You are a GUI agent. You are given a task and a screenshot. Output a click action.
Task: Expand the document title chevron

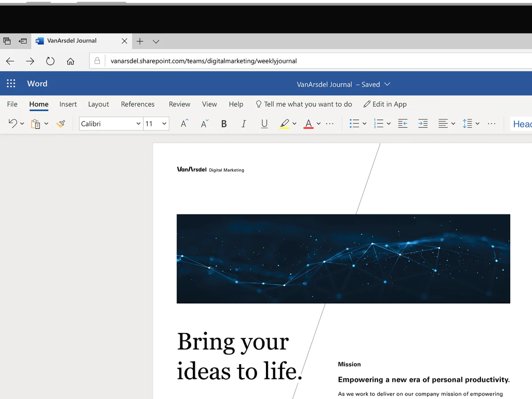[387, 84]
